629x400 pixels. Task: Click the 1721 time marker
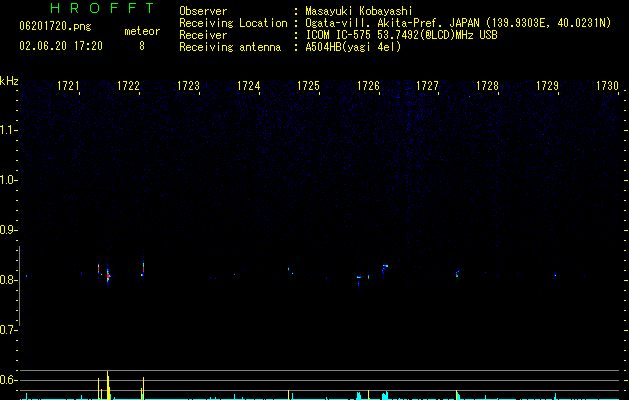[68, 86]
